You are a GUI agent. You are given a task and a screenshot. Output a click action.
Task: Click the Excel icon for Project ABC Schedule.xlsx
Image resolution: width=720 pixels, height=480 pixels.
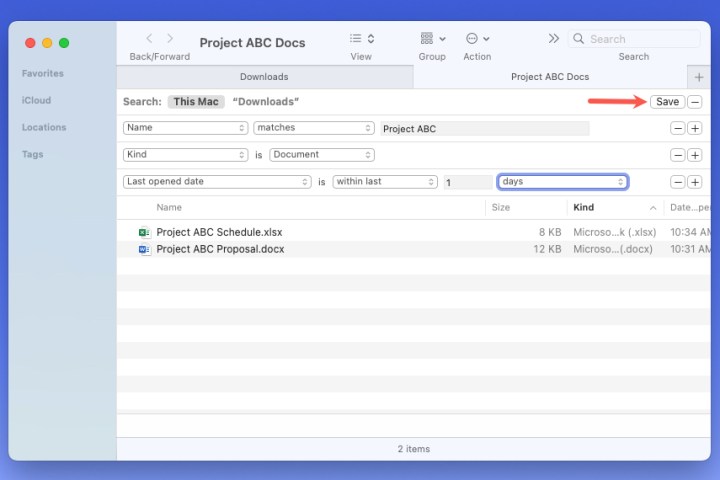pyautogui.click(x=145, y=232)
